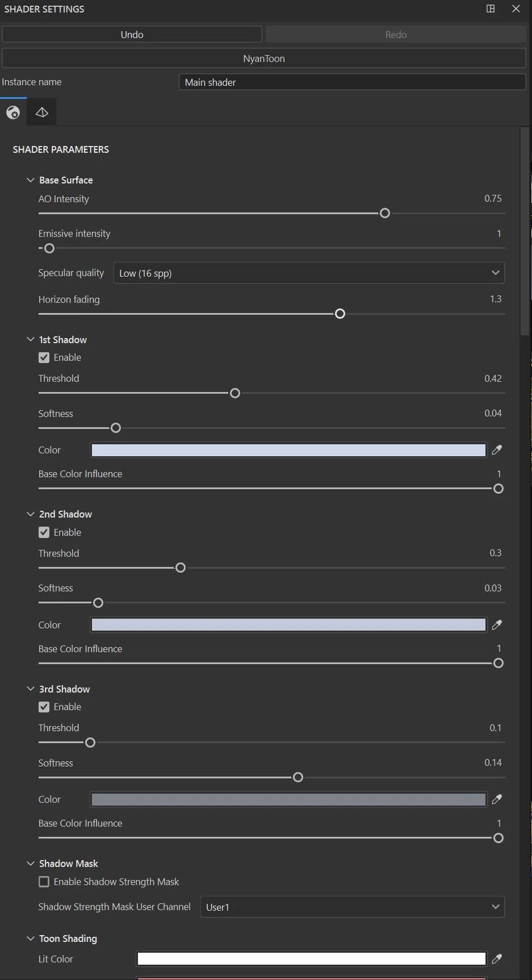
Task: Click the 1st Shadow Softness value 0.04
Action: [493, 414]
